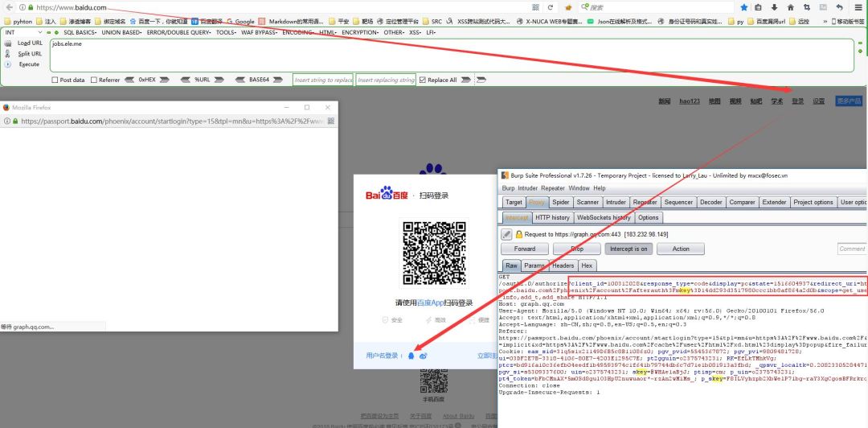The image size is (868, 428).
Task: Open the ERROR/DOUBLE QUERY dropdown
Action: (178, 33)
